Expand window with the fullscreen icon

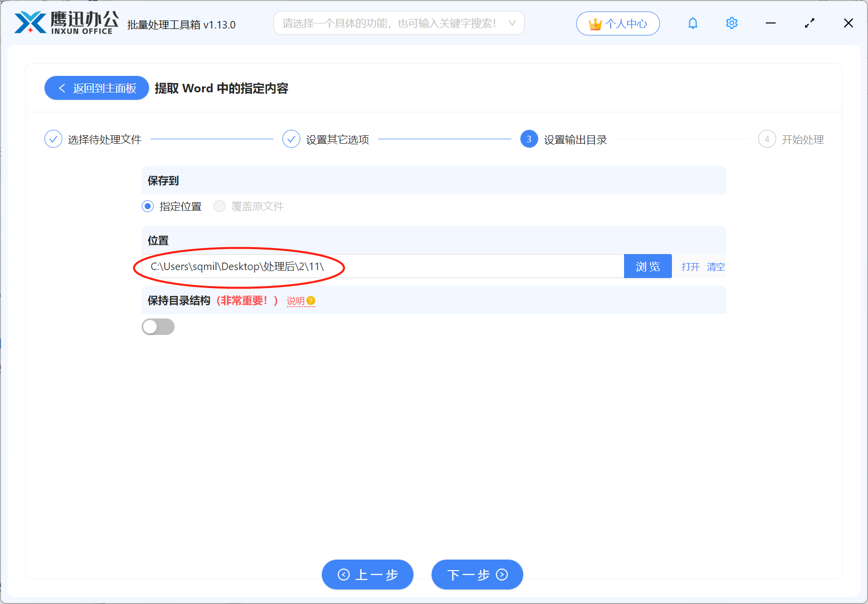click(x=810, y=23)
